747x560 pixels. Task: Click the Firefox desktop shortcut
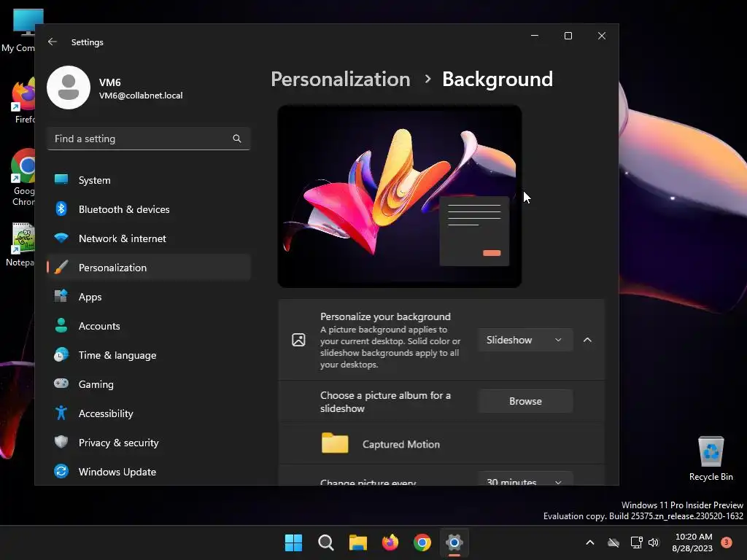(22, 101)
